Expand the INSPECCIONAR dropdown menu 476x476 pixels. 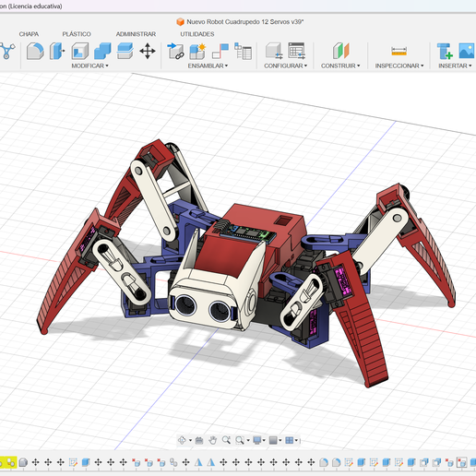399,65
